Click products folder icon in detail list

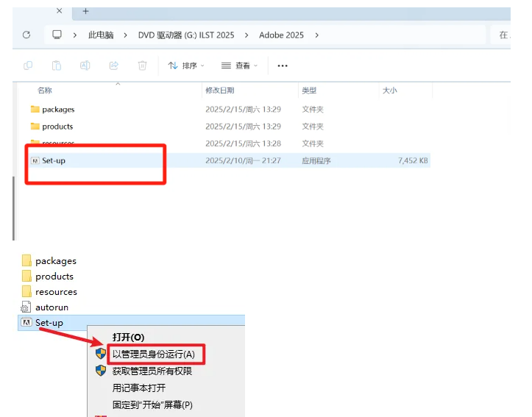(x=35, y=126)
